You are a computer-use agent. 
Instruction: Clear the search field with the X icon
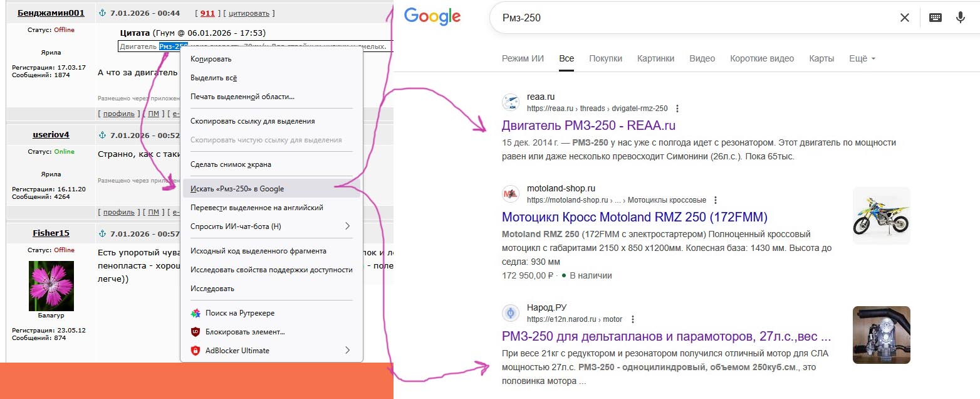[x=904, y=18]
